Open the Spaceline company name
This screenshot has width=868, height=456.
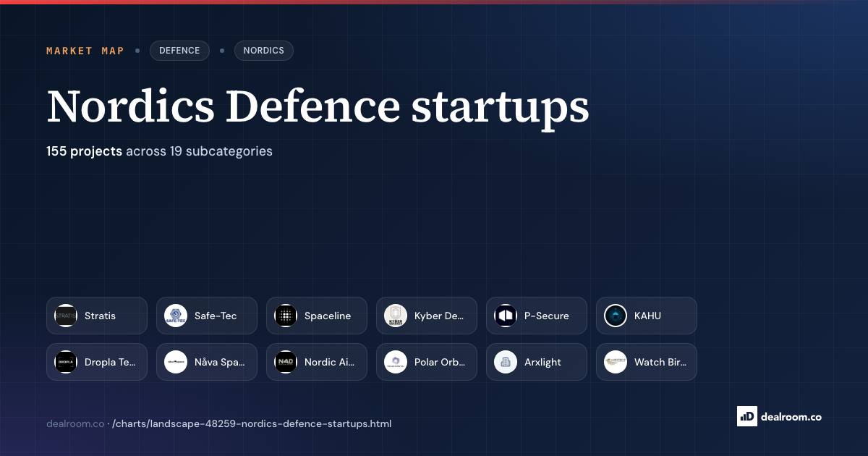[x=328, y=316]
